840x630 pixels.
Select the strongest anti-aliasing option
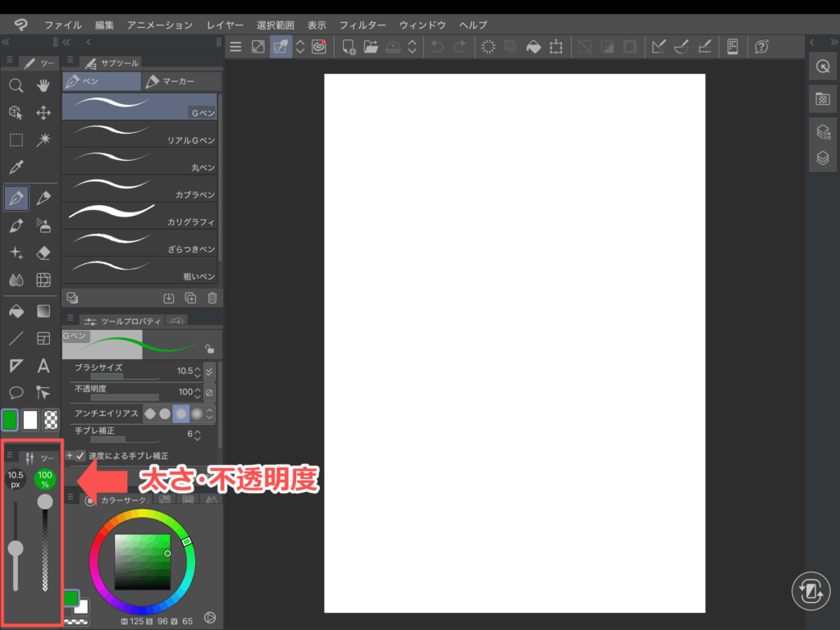[x=197, y=414]
